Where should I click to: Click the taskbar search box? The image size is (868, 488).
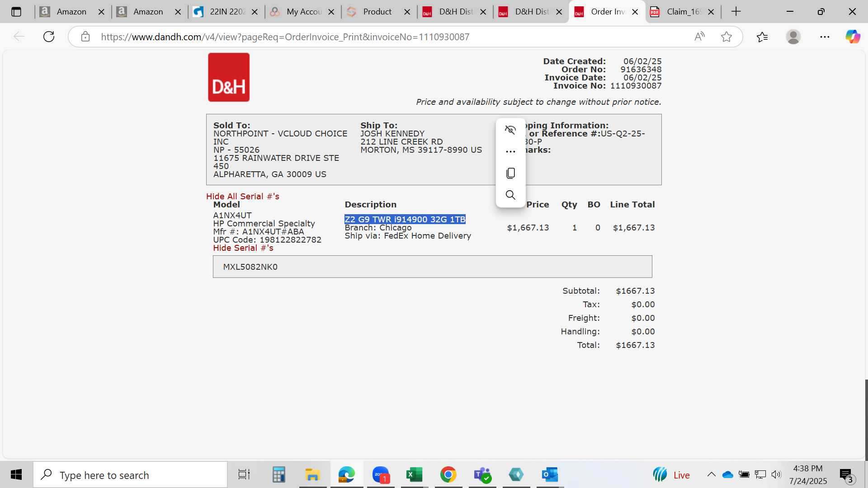point(130,475)
